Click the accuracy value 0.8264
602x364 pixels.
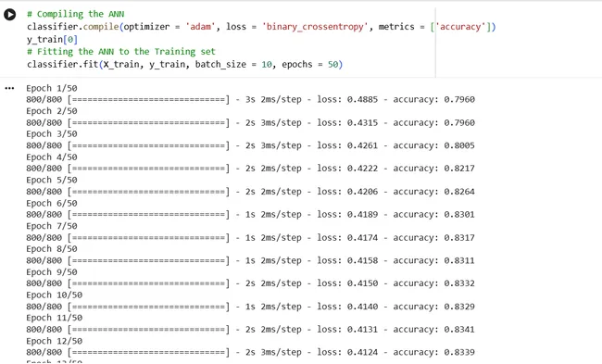459,192
